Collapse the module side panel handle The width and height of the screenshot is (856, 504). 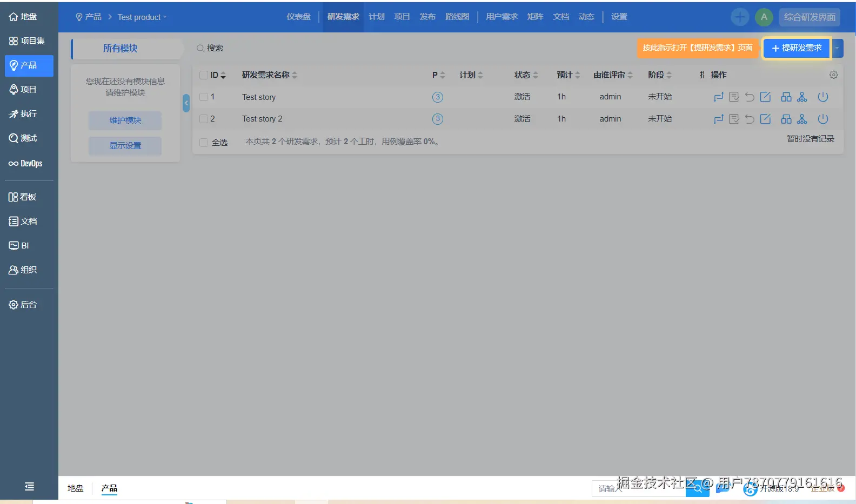pyautogui.click(x=186, y=103)
